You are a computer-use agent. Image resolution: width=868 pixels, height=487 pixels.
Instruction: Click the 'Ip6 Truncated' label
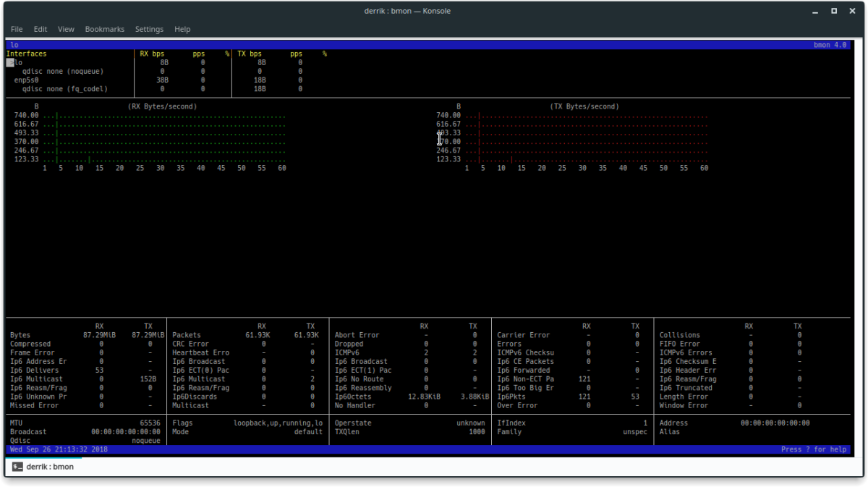(x=686, y=388)
